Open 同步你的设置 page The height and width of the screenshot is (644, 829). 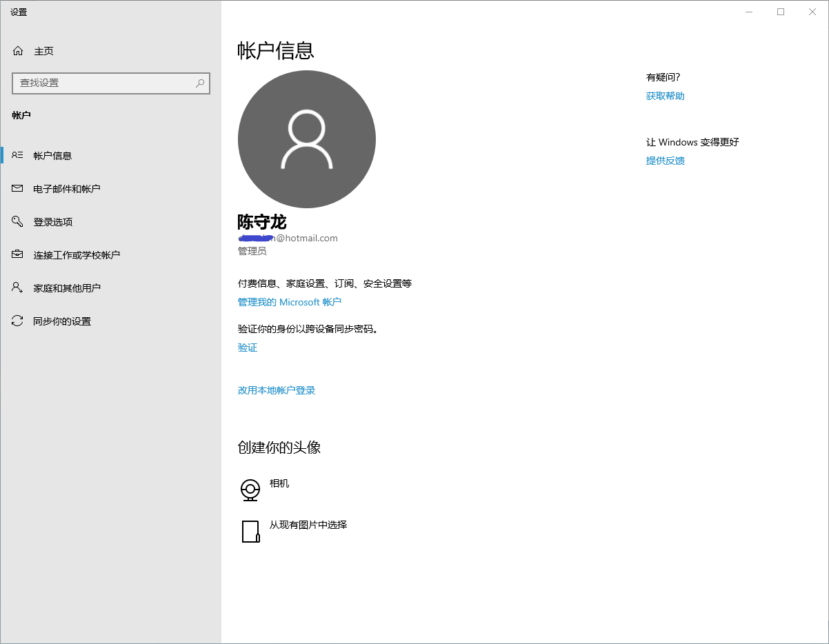coord(62,321)
